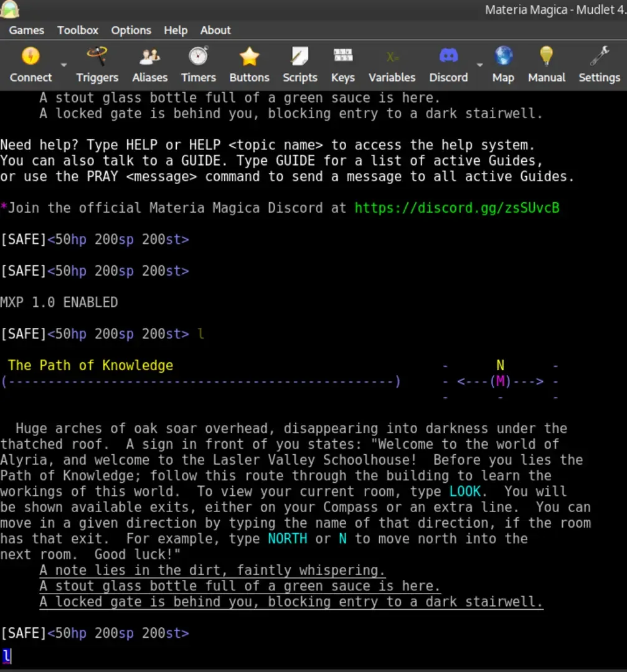The height and width of the screenshot is (672, 627).
Task: Click the Discord toolbar icon
Action: tap(448, 65)
